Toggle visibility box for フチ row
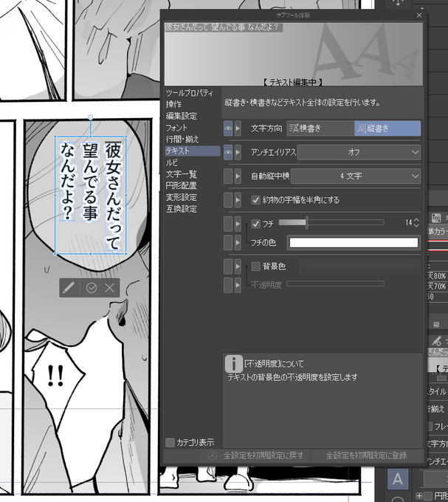448x502 pixels. tap(228, 224)
